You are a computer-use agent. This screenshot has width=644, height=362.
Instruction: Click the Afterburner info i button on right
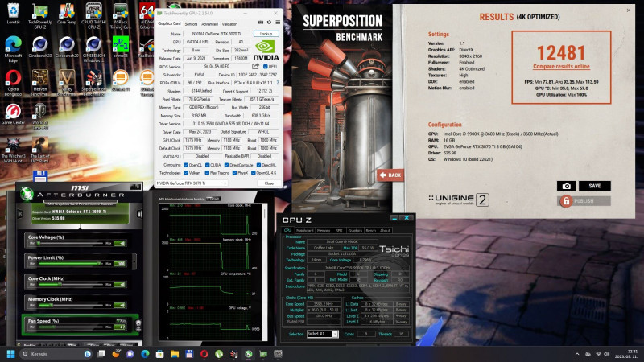[x=139, y=214]
